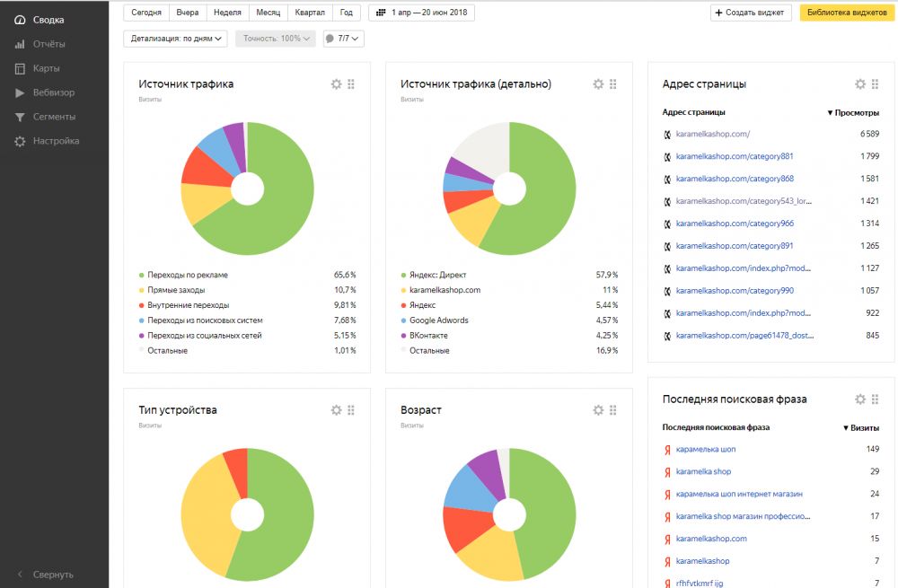The width and height of the screenshot is (898, 588).
Task: Click drag handle of Возраст widget
Action: [x=613, y=410]
